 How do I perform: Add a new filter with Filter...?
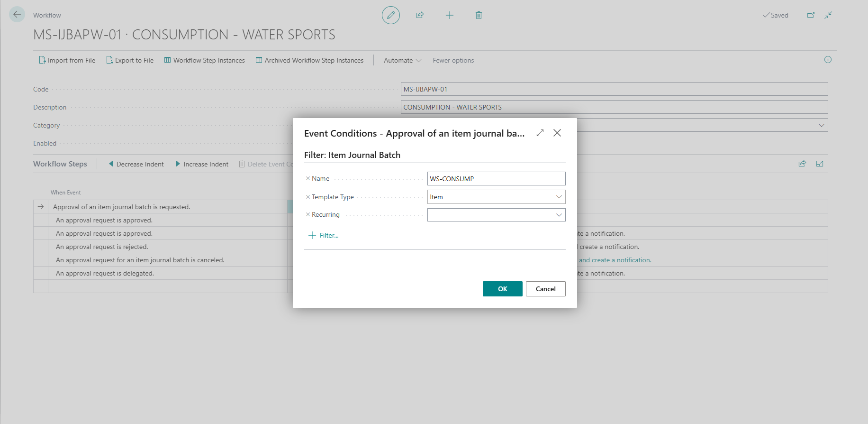[324, 235]
